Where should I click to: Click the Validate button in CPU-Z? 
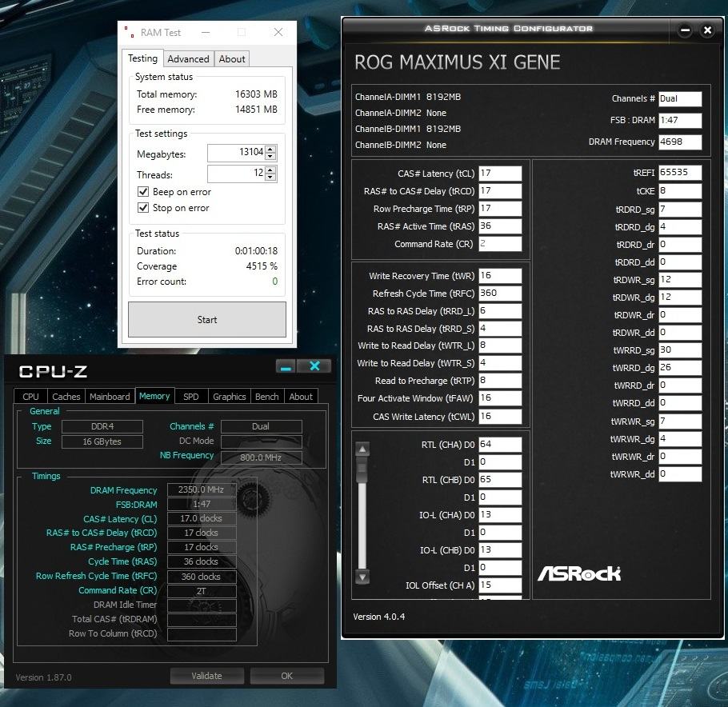[206, 676]
